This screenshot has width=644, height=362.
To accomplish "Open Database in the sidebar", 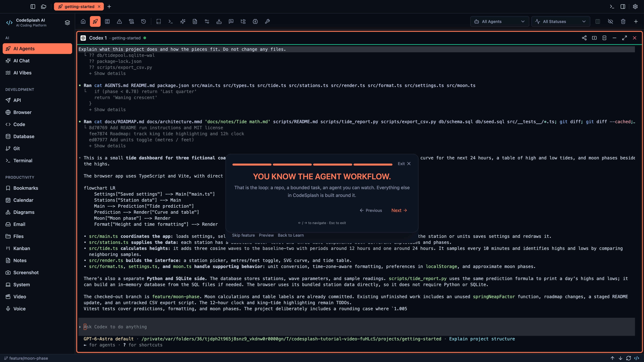I will point(38,136).
